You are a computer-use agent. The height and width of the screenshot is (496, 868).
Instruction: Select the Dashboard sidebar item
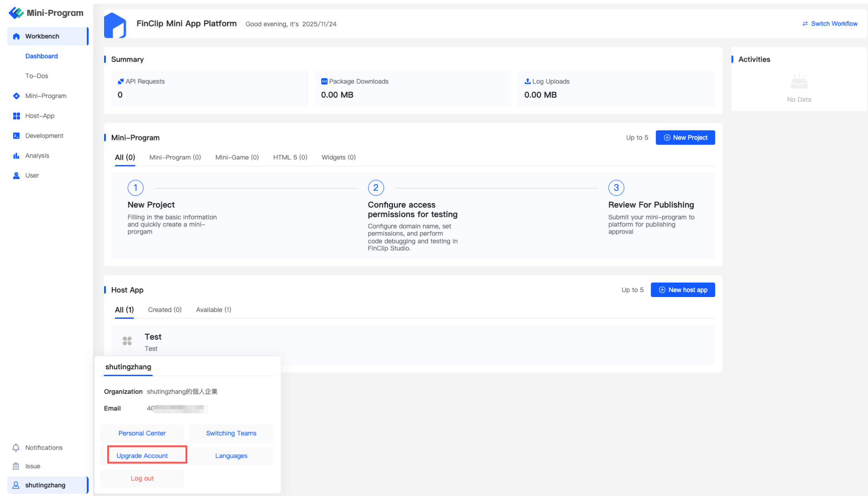pos(41,56)
